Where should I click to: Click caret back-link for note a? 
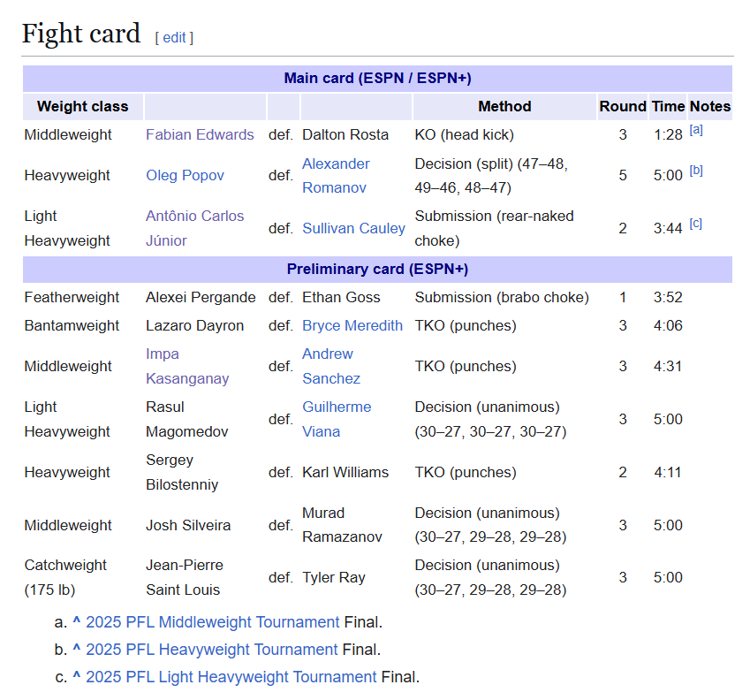(x=77, y=621)
